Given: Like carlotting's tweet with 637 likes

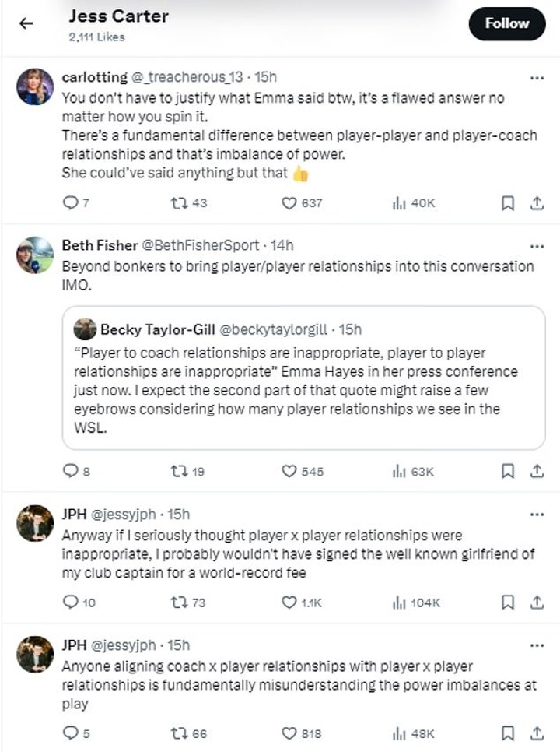Looking at the screenshot, I should (289, 203).
